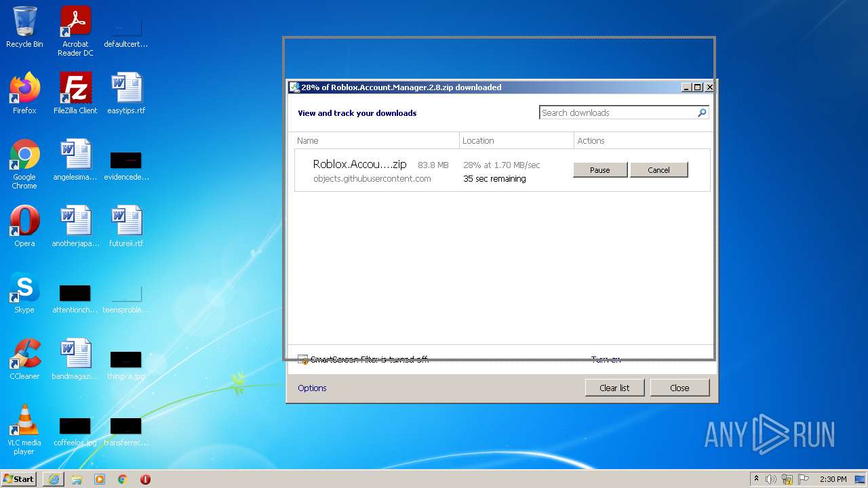Launch VLC media player shortcut
Viewport: 868px width, 488px height.
click(24, 430)
